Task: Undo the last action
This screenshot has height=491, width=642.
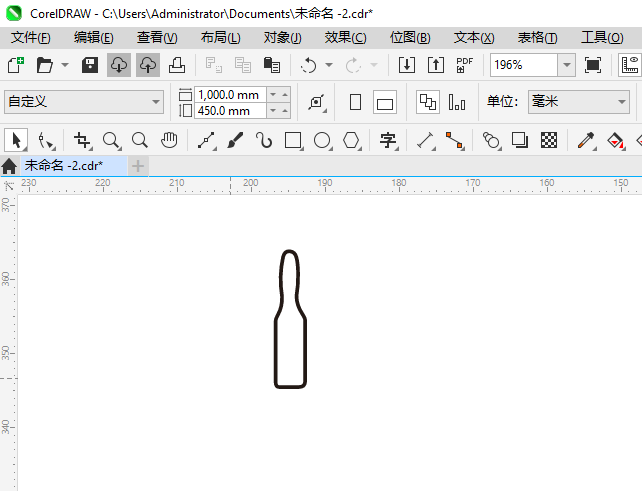Action: [309, 65]
